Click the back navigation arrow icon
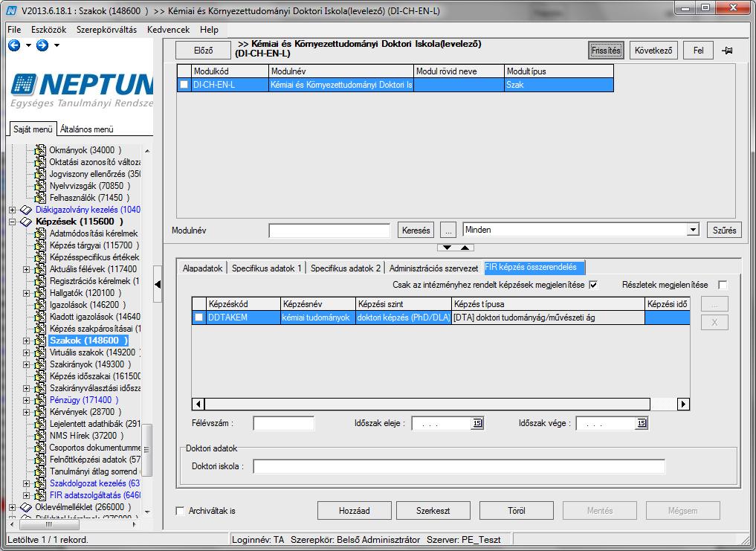 pyautogui.click(x=14, y=45)
